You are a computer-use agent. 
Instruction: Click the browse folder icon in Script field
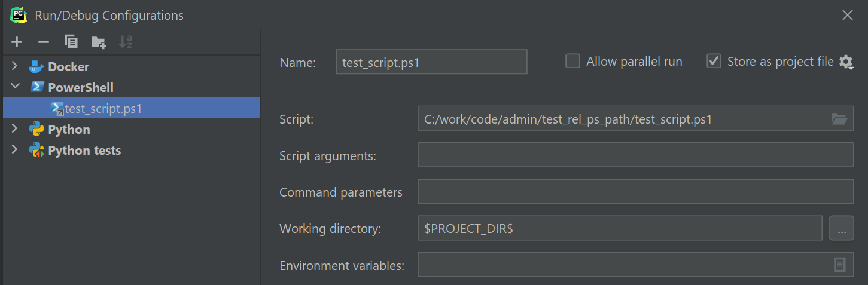[839, 119]
